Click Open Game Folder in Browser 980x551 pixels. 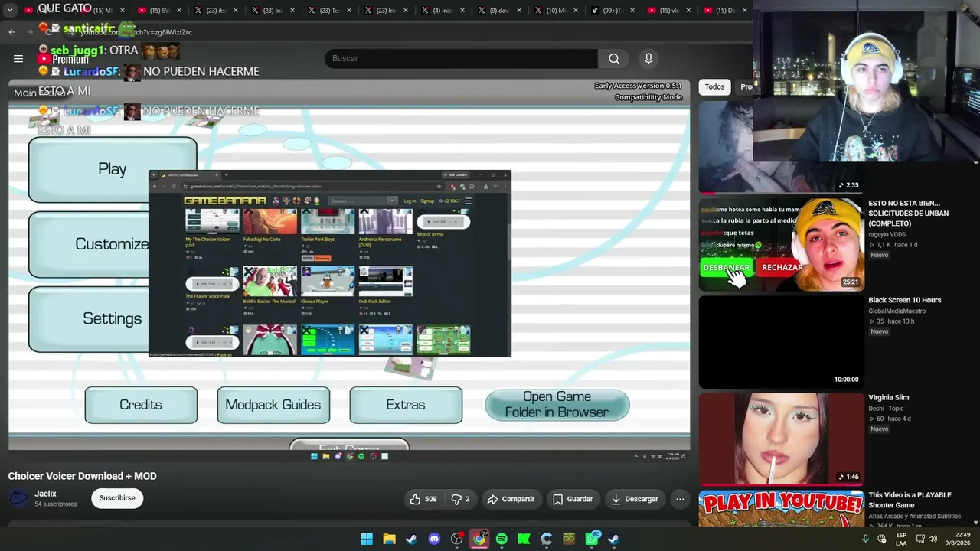[557, 405]
